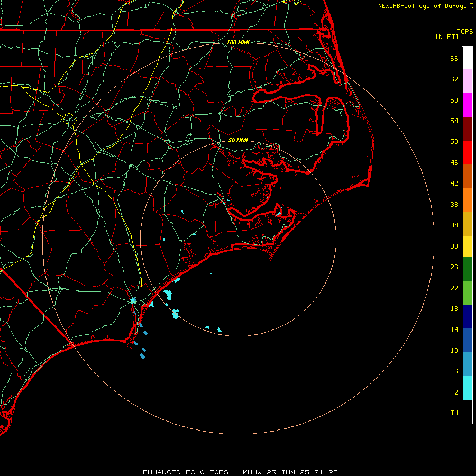Select the 26 legend value
476x476 pixels.
coord(454,267)
